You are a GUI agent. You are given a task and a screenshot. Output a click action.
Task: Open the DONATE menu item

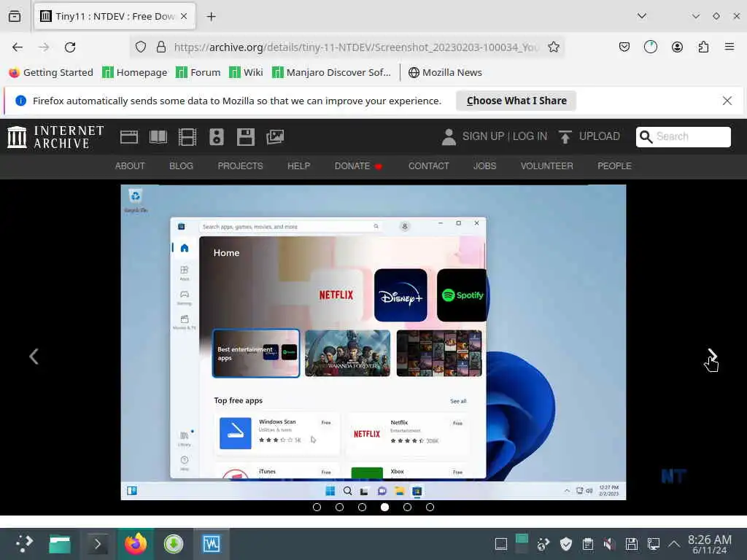pos(358,166)
